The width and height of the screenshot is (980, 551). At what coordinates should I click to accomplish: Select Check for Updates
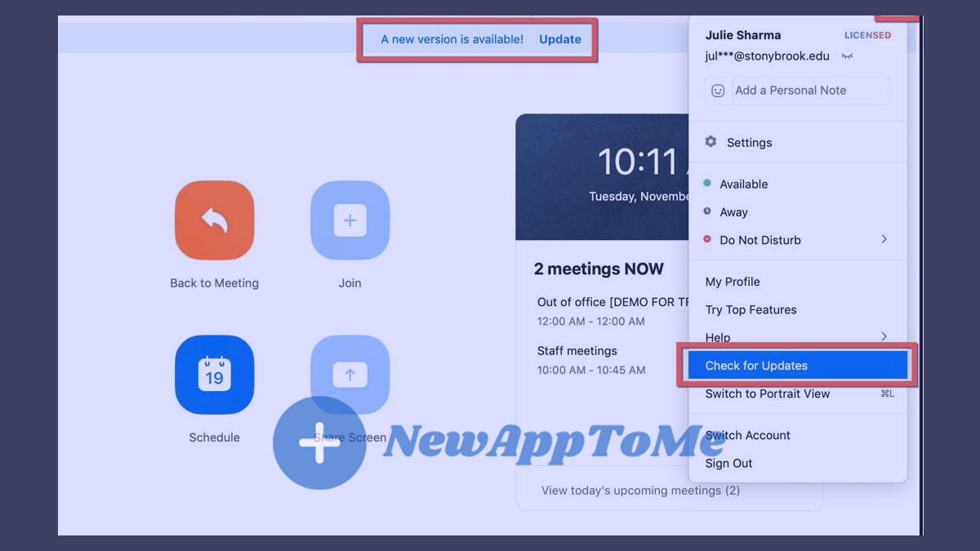pos(757,365)
